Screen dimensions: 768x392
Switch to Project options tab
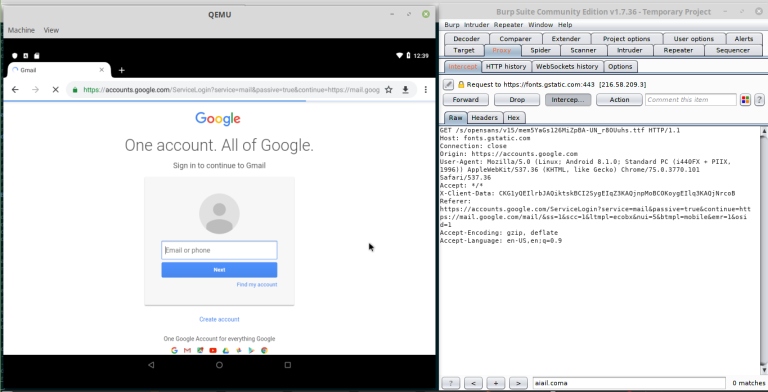tap(626, 39)
